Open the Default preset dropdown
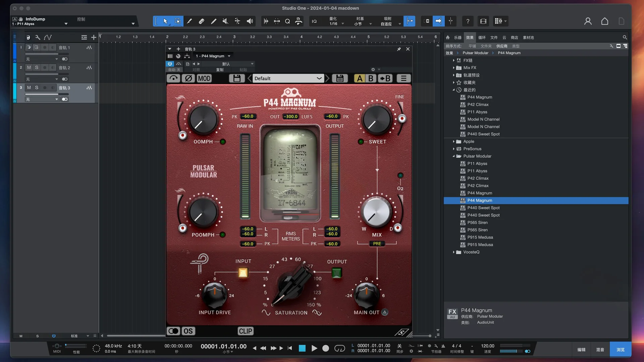The image size is (644, 362). point(288,78)
